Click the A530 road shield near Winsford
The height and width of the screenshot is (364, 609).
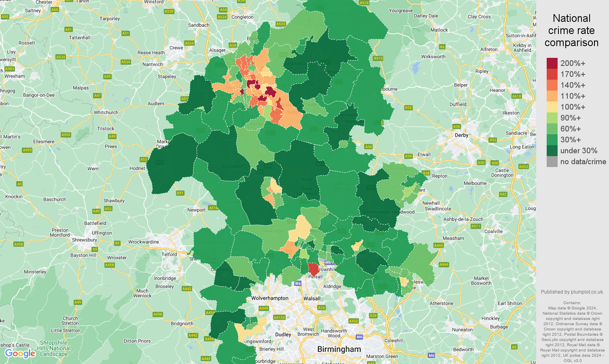[x=169, y=11]
